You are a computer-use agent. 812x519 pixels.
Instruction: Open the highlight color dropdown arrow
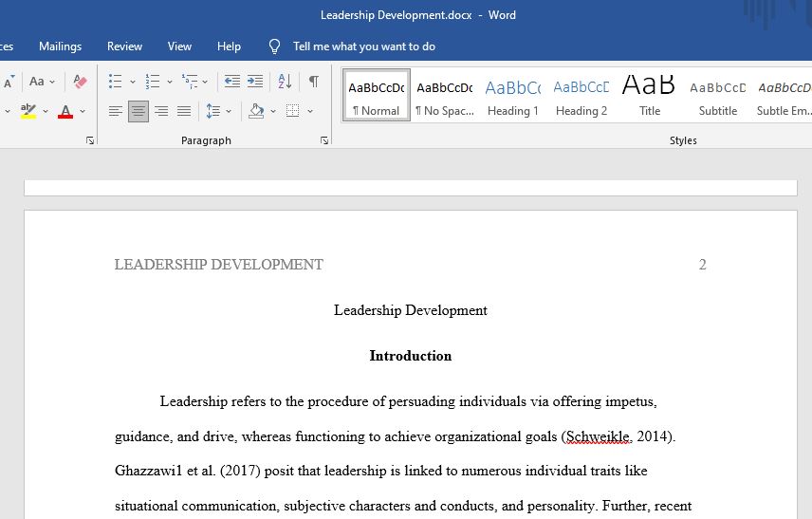(x=46, y=111)
